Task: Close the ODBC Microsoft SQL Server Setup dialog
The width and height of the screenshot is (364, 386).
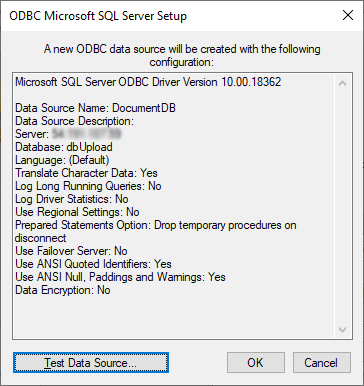Action: 348,15
